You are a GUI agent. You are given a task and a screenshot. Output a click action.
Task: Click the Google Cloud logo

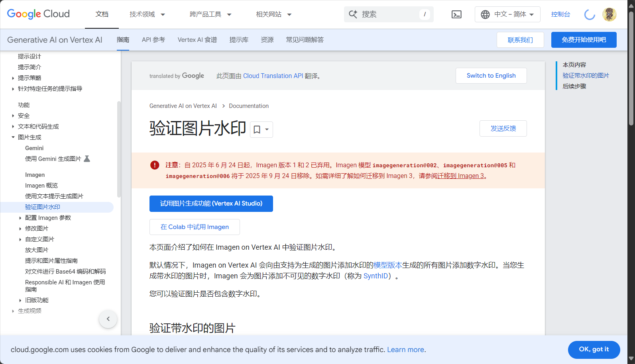pos(38,14)
